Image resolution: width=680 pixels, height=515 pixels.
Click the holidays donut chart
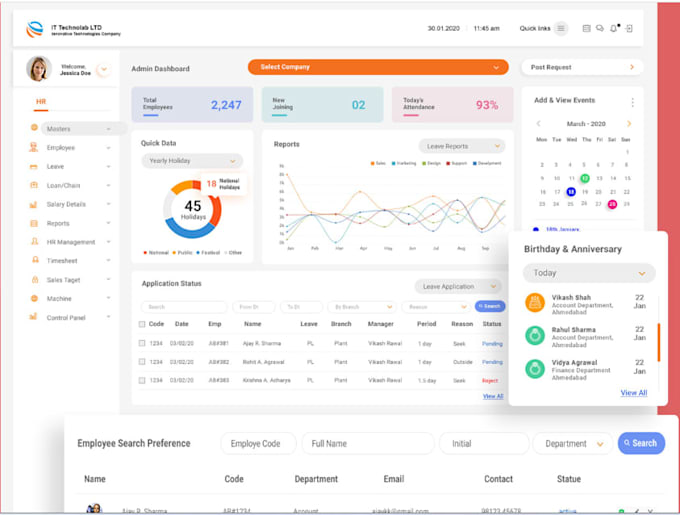click(193, 209)
